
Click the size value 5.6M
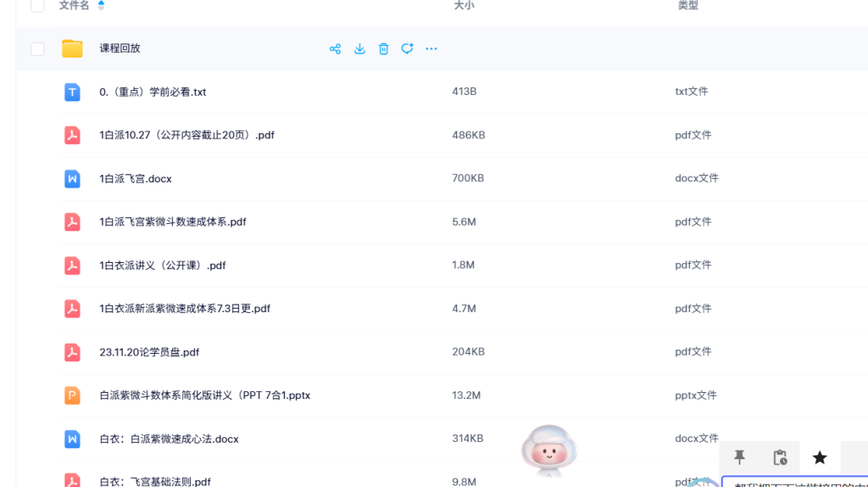coord(464,222)
